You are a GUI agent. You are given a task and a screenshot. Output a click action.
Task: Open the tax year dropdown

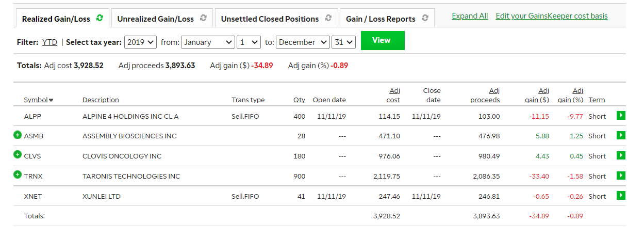pyautogui.click(x=140, y=42)
